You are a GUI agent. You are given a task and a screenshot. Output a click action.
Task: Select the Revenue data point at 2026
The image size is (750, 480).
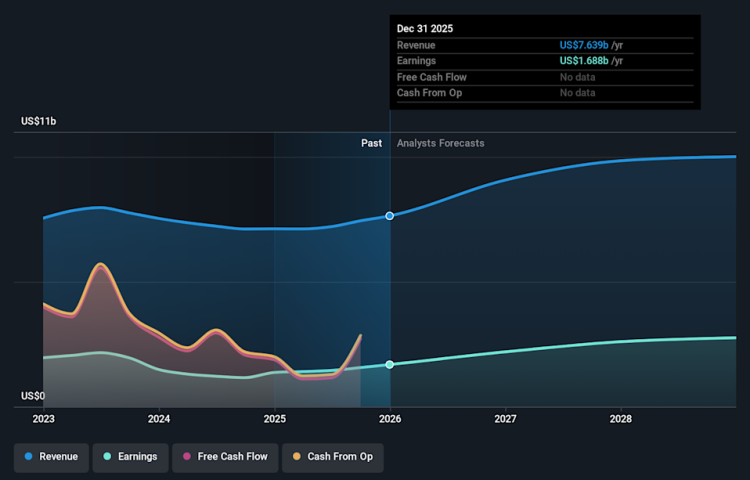coord(390,216)
